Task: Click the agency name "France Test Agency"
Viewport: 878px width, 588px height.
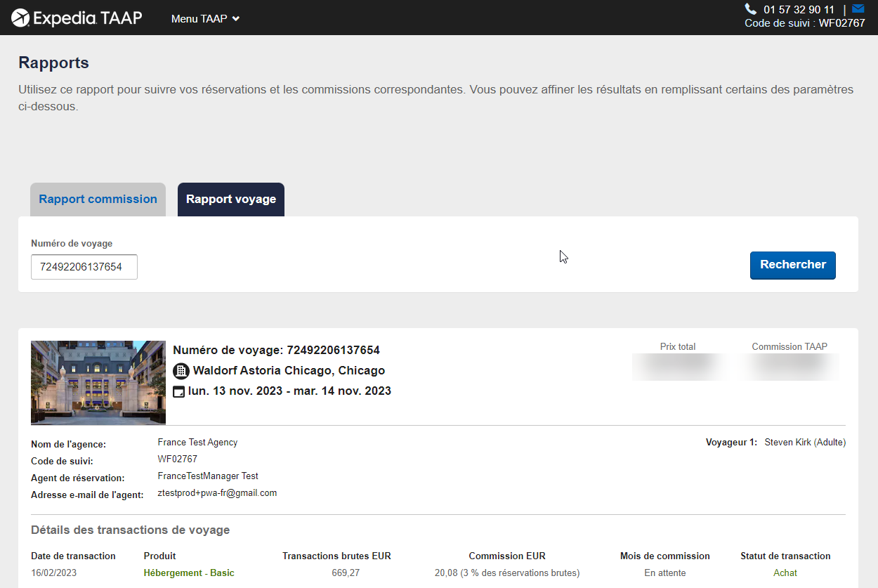Action: pyautogui.click(x=197, y=443)
